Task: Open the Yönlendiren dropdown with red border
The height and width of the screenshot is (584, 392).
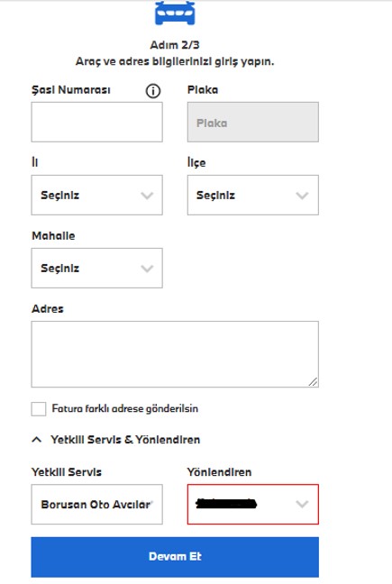Action: point(252,505)
